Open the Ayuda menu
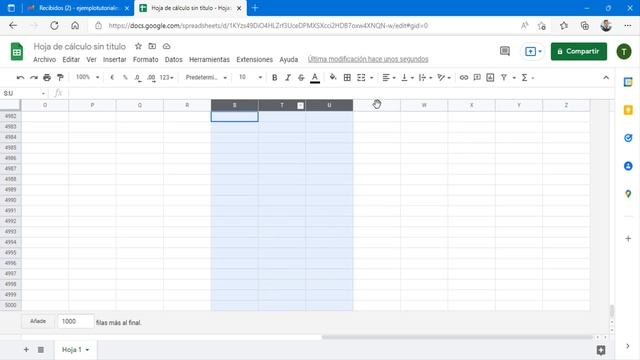The image size is (640, 360). coord(289,60)
